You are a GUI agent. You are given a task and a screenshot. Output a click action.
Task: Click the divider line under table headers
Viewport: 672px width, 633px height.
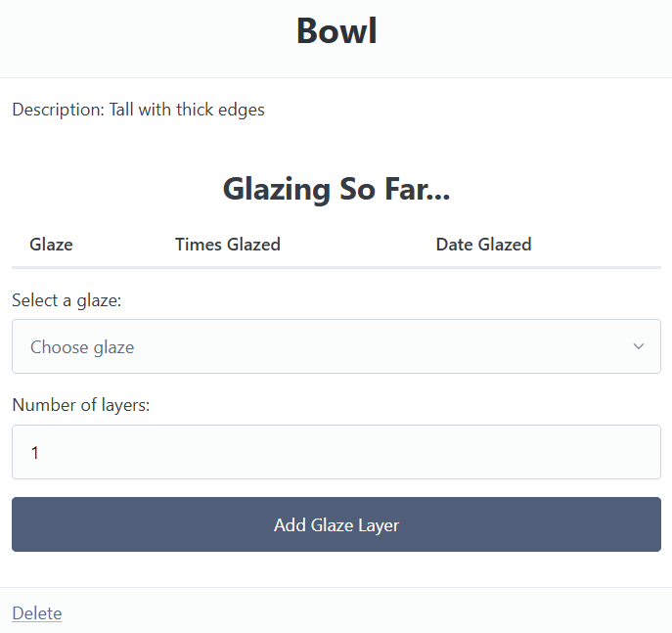pos(336,267)
